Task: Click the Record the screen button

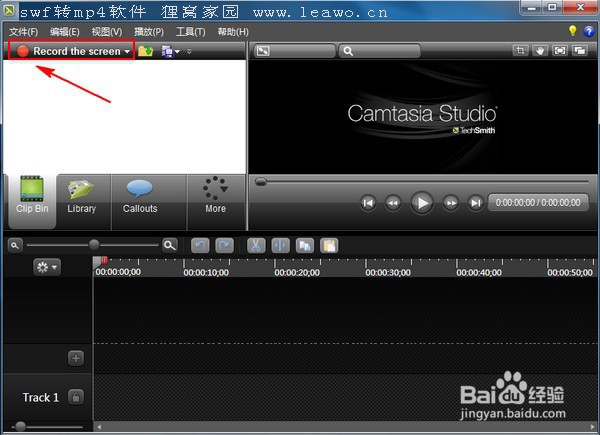Action: [x=71, y=51]
